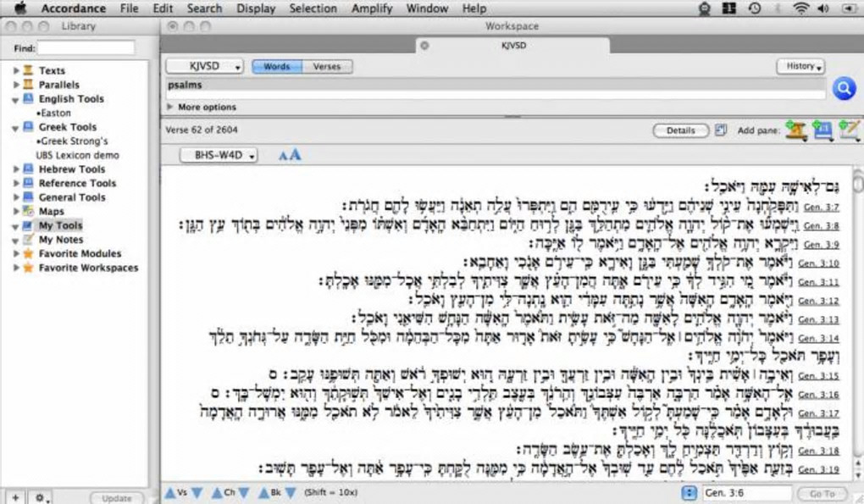Screen dimensions: 864x504
Task: Collapse the Greek Tools category
Action: pyautogui.click(x=15, y=128)
